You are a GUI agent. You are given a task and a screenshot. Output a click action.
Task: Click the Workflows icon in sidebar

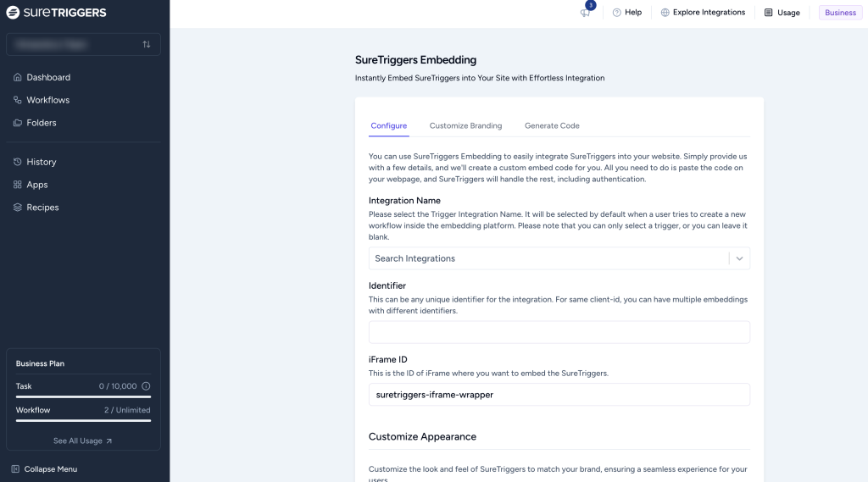coord(18,100)
